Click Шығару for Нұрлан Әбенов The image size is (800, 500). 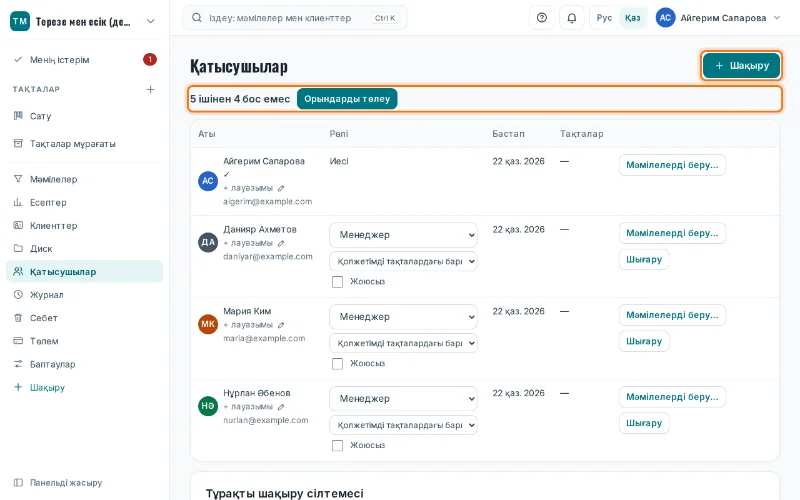(x=644, y=423)
